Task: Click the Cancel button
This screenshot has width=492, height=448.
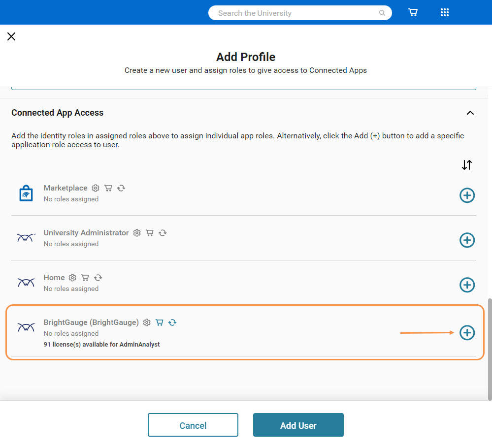Action: click(x=193, y=425)
